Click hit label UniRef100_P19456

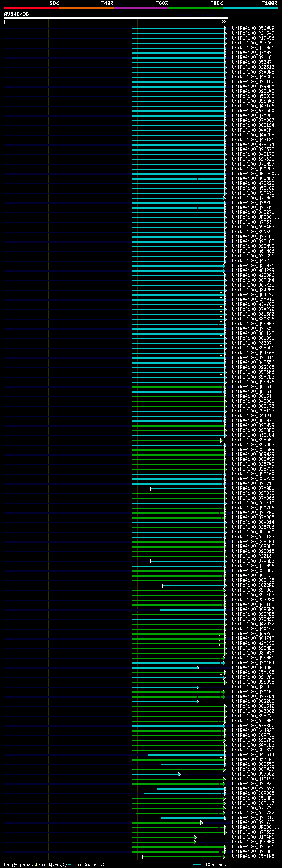coord(253,38)
